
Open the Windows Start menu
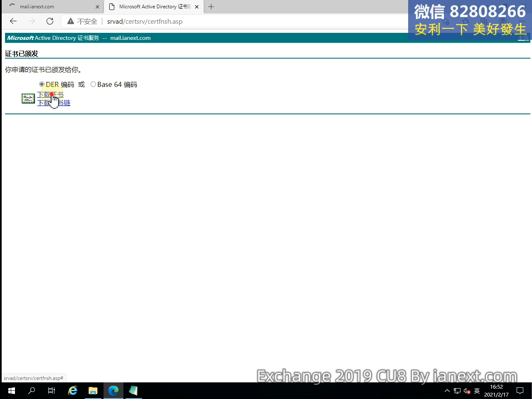coord(12,391)
